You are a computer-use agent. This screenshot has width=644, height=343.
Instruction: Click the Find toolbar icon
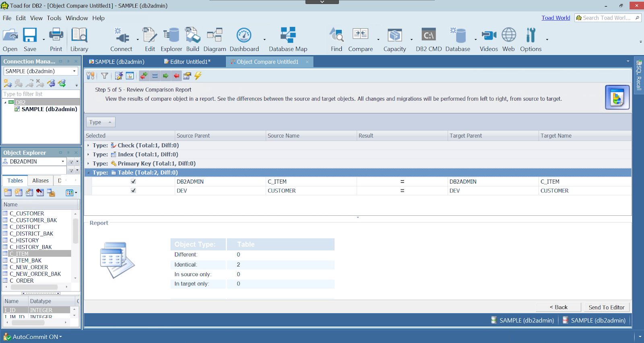click(336, 39)
